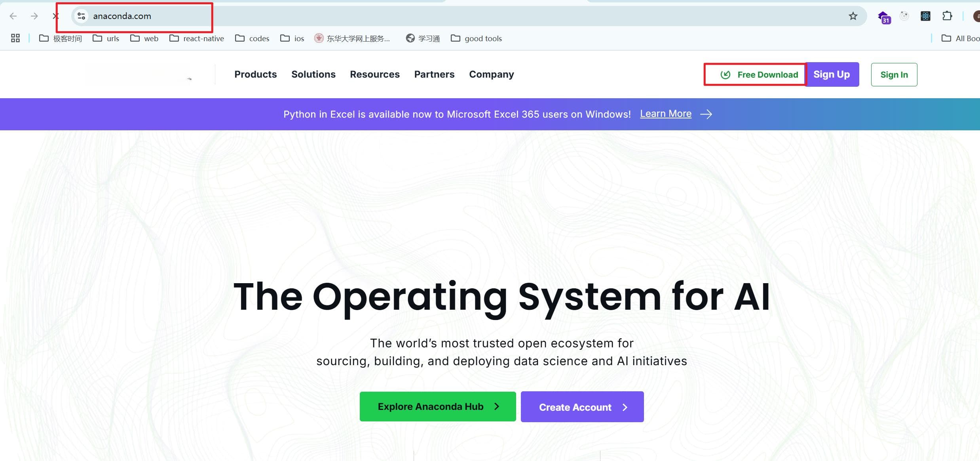The image size is (980, 461).
Task: Open the Company menu
Action: click(x=492, y=74)
